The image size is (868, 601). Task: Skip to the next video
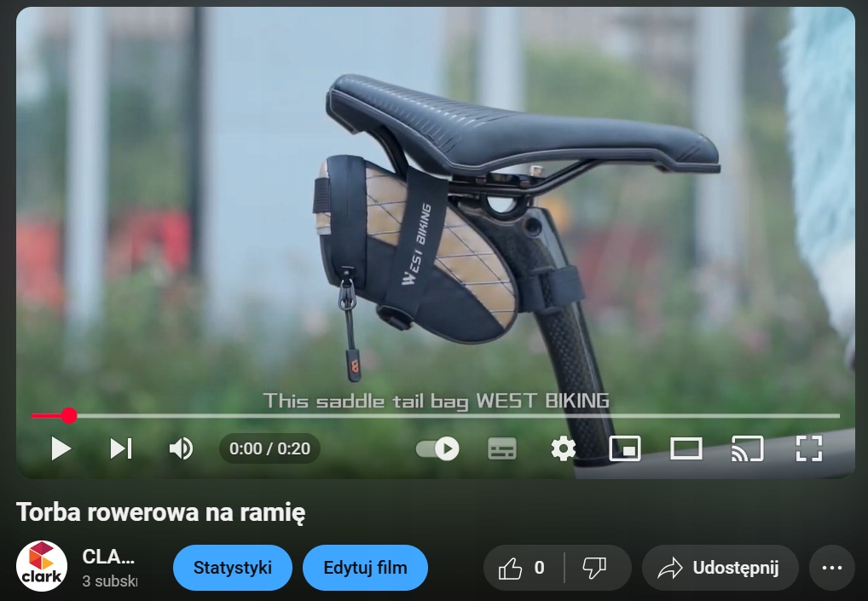[121, 448]
